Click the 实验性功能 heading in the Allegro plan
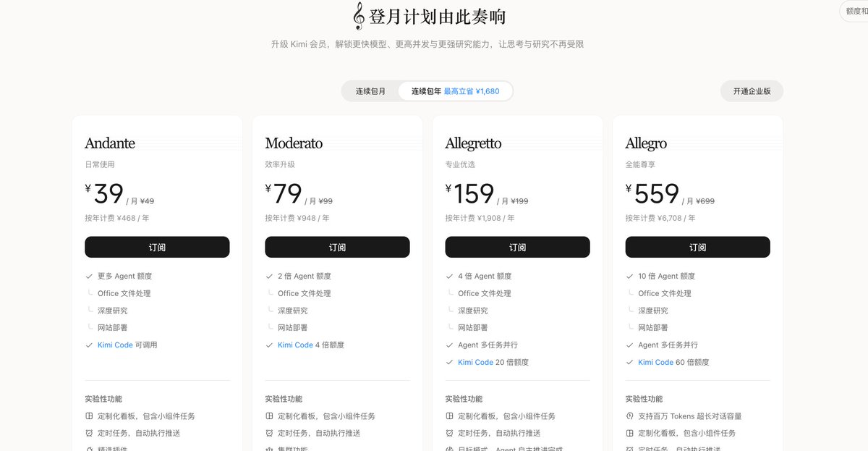The image size is (868, 451). pyautogui.click(x=644, y=399)
